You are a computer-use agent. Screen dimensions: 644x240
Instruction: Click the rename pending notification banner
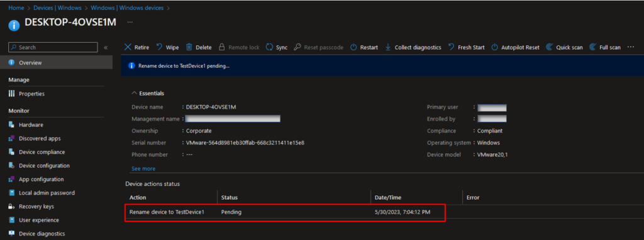[382, 65]
